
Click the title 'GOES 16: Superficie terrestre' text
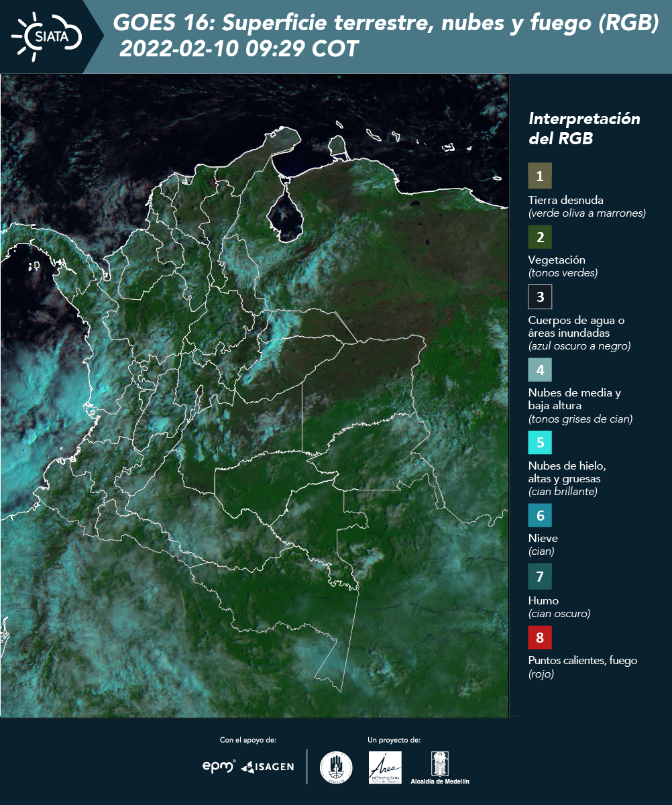coord(386,23)
